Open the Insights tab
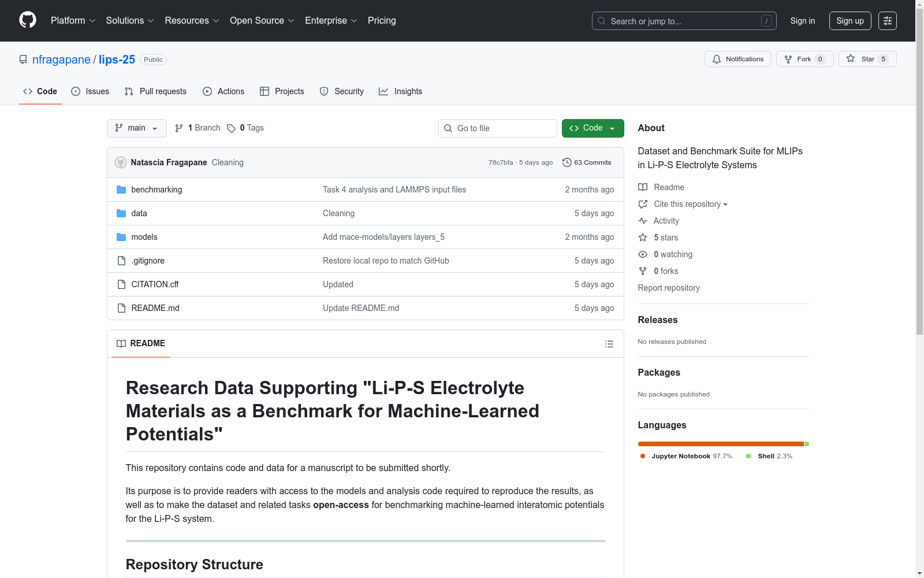Viewport: 924px width, 578px height. tap(400, 91)
